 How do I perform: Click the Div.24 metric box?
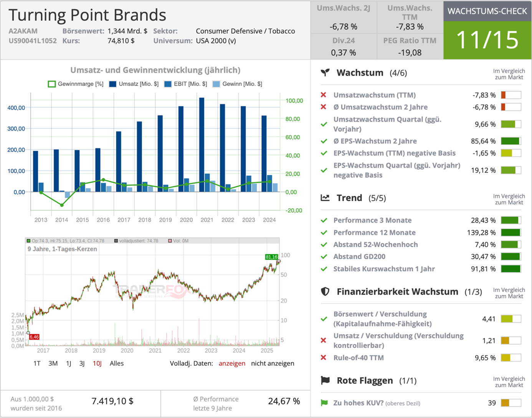point(344,46)
